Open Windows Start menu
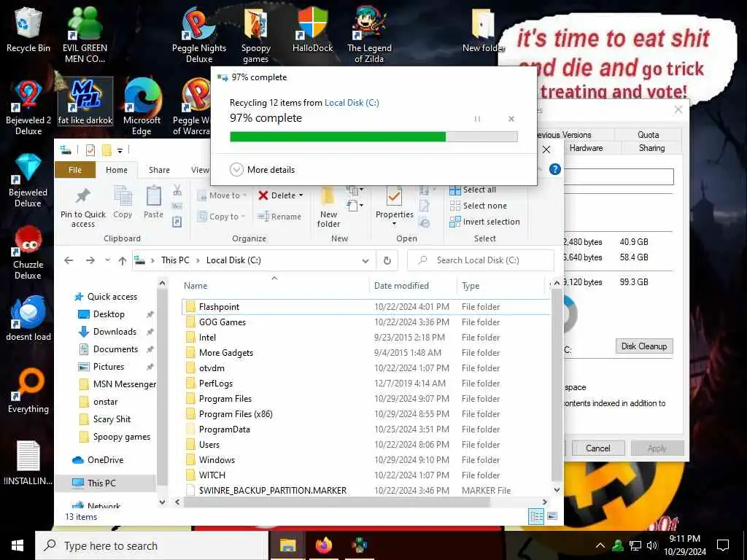The width and height of the screenshot is (747, 560). 18,545
